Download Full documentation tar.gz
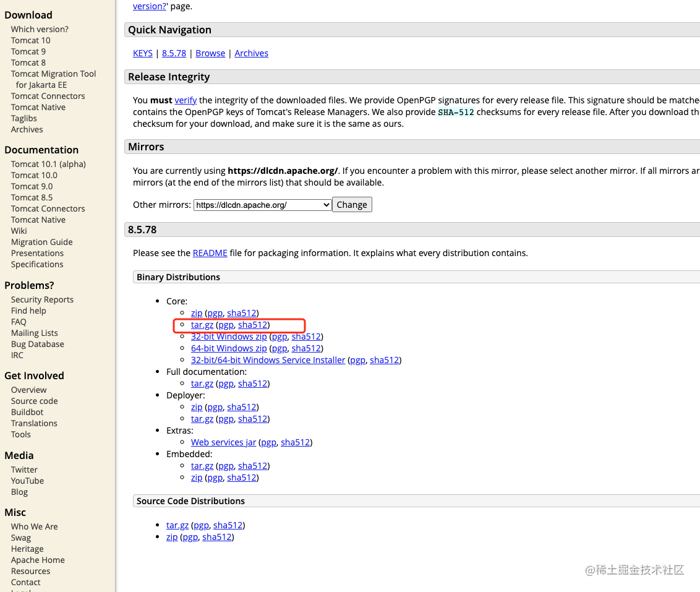This screenshot has height=592, width=700. tap(202, 384)
